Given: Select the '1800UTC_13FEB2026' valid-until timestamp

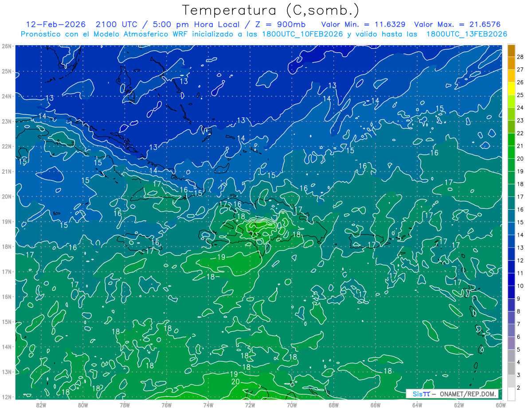Looking at the screenshot, I should pos(467,34).
